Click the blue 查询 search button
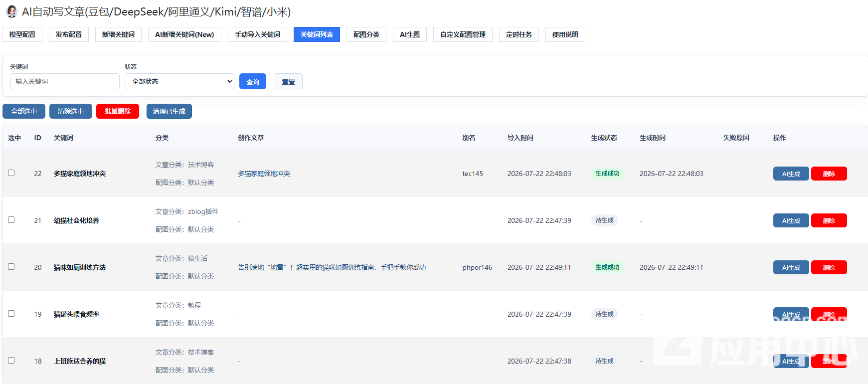The width and height of the screenshot is (868, 384). [x=253, y=81]
